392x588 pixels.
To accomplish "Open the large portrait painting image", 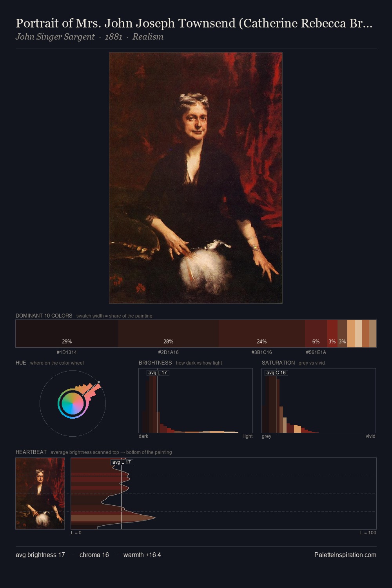I will click(196, 178).
